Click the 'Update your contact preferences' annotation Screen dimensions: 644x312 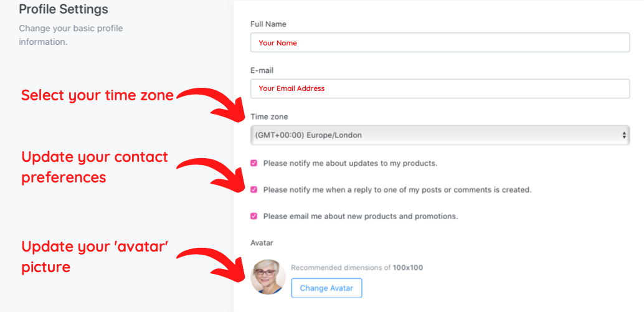click(x=95, y=167)
